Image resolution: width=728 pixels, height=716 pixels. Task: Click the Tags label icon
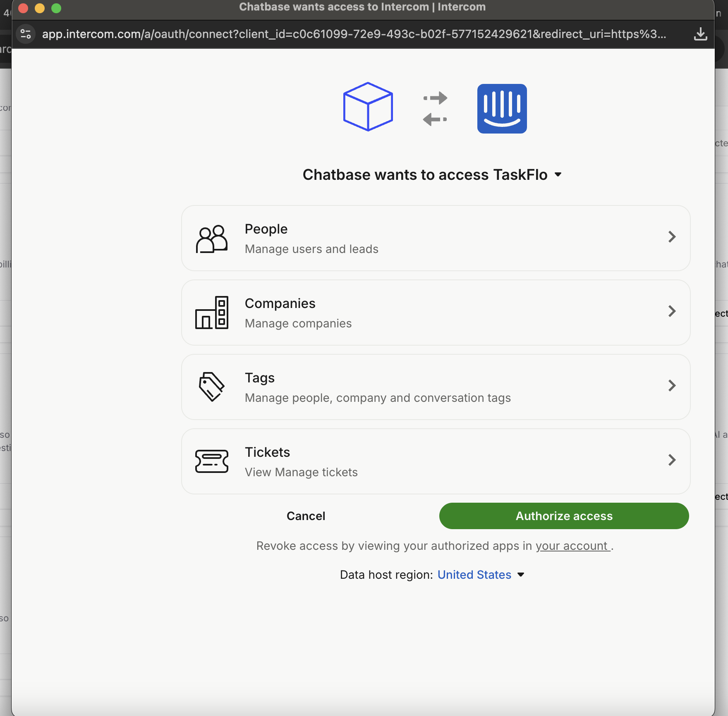pyautogui.click(x=211, y=387)
